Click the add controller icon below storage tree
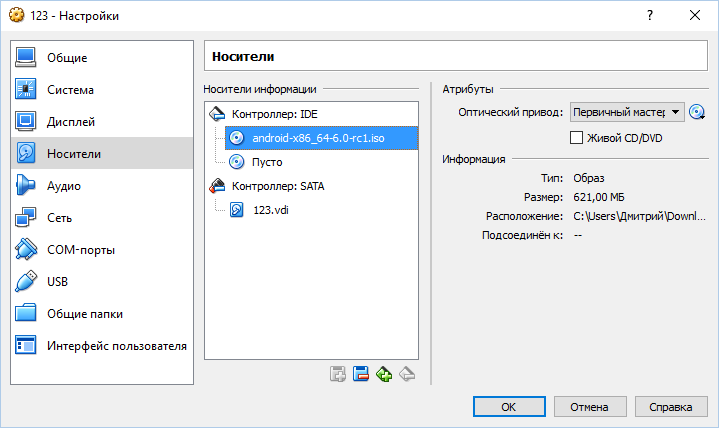This screenshot has height=428, width=719. 338,374
